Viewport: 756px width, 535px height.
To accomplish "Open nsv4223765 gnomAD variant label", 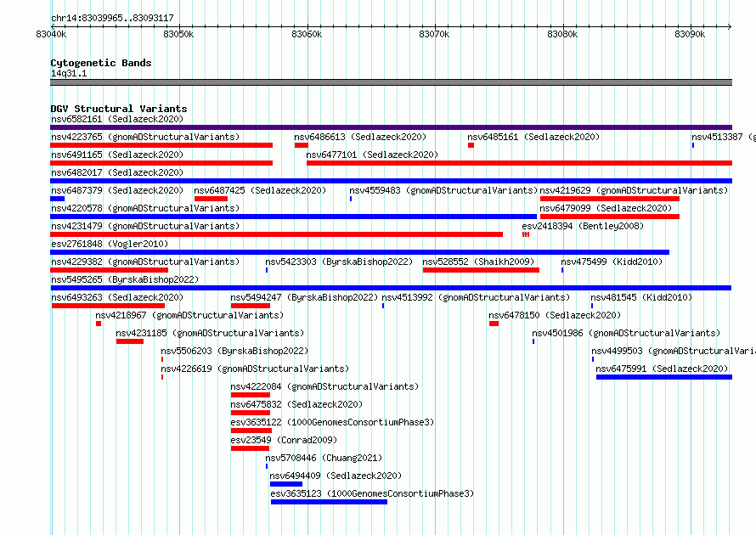I will 145,137.
